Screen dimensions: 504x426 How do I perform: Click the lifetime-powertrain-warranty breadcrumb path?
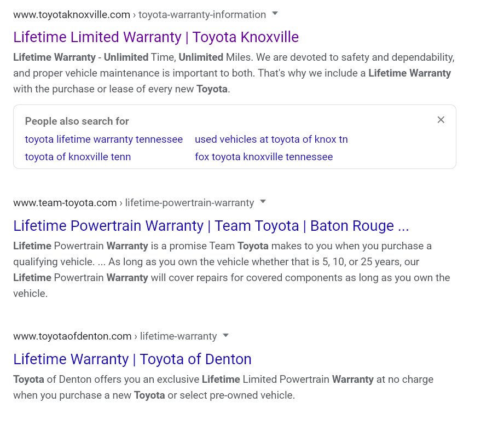189,203
